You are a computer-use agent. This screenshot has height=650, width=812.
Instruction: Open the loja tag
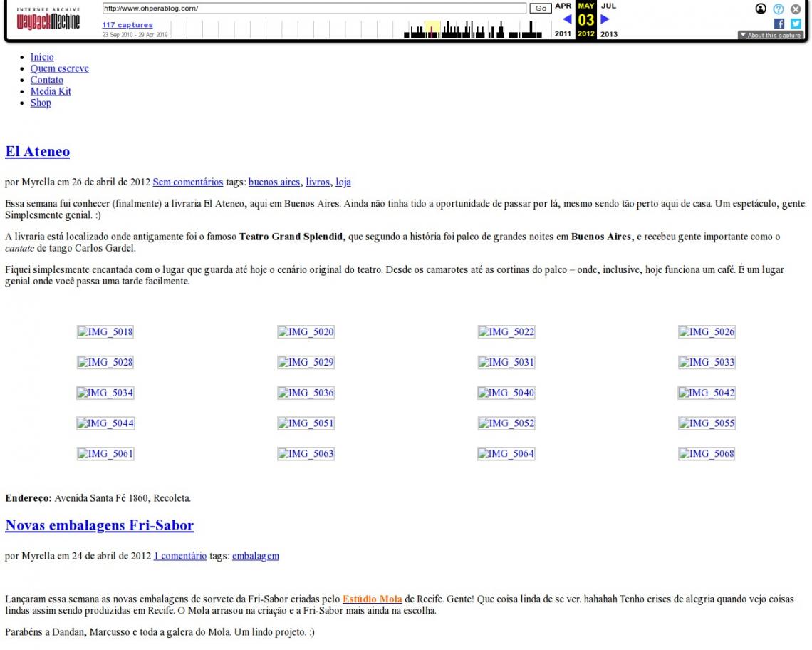[x=343, y=182]
